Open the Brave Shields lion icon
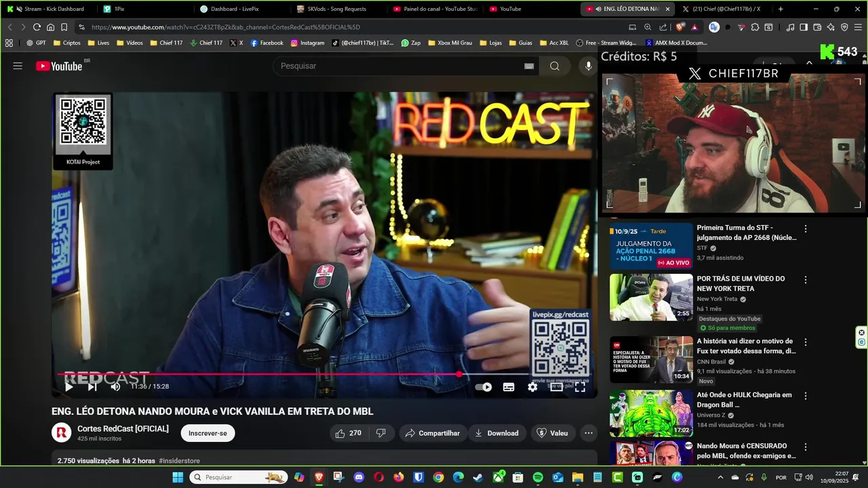This screenshot has width=868, height=488. (x=680, y=27)
